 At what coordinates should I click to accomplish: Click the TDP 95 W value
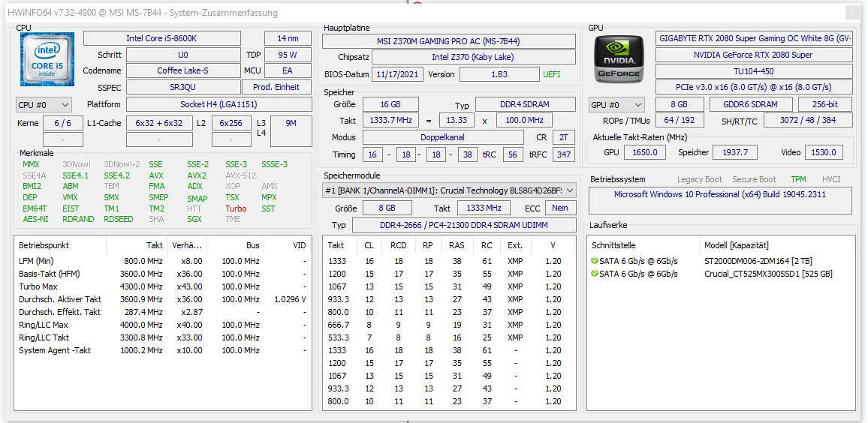coord(288,55)
